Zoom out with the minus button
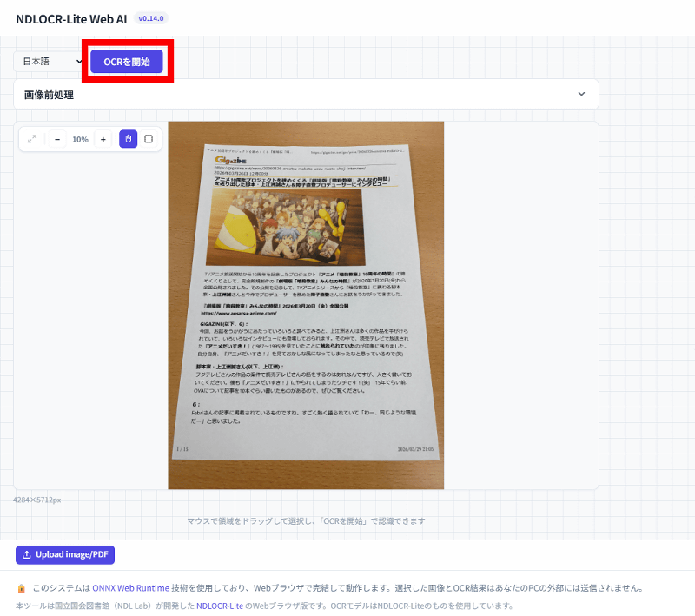Image resolution: width=695 pixels, height=616 pixels. [57, 139]
